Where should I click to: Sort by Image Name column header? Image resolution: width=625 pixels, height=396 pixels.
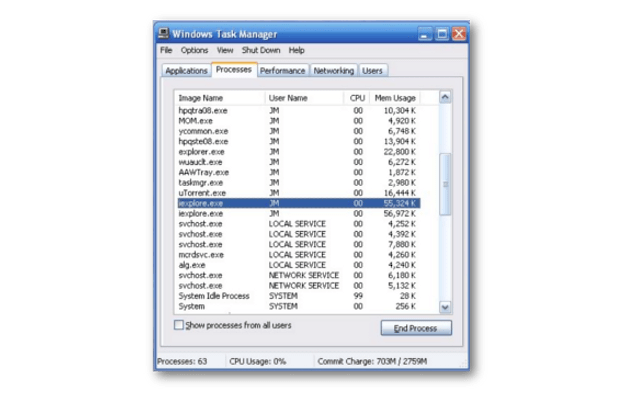220,98
